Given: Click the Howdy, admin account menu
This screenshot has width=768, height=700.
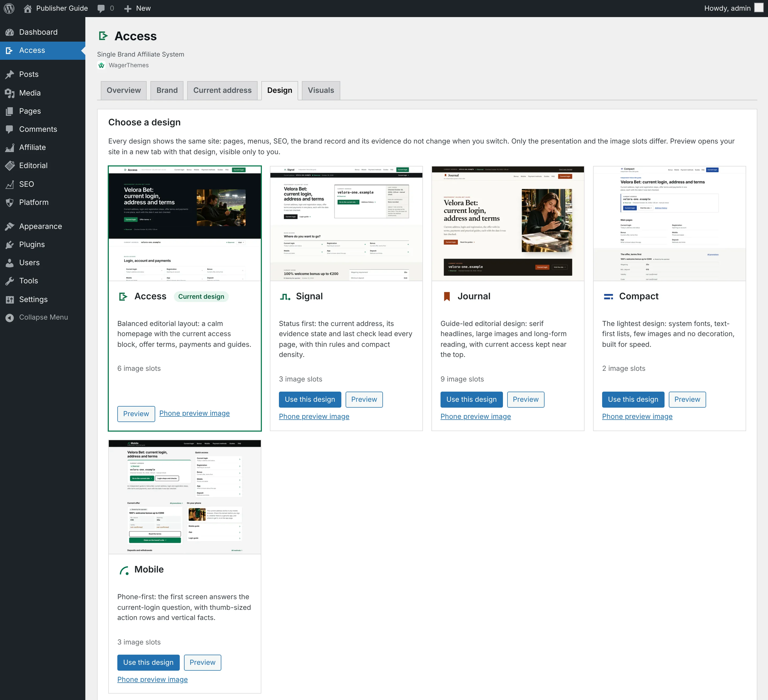Looking at the screenshot, I should pos(733,8).
